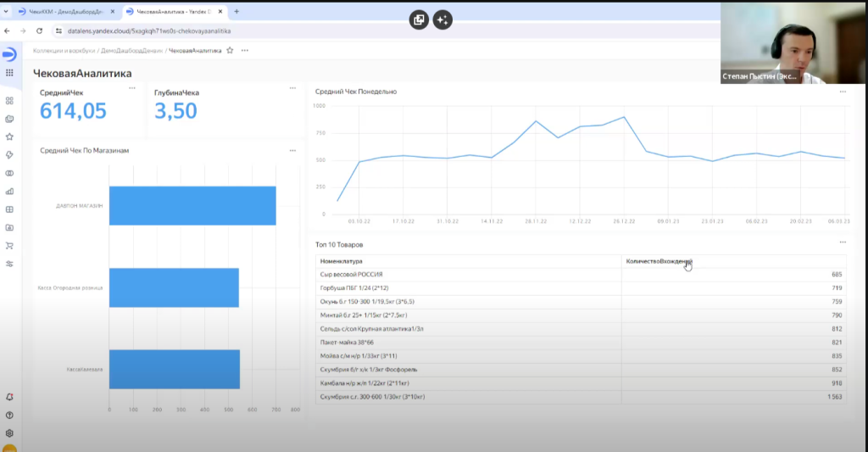868x452 pixels.
Task: Open Connections lightning icon in the sidebar
Action: 9,154
